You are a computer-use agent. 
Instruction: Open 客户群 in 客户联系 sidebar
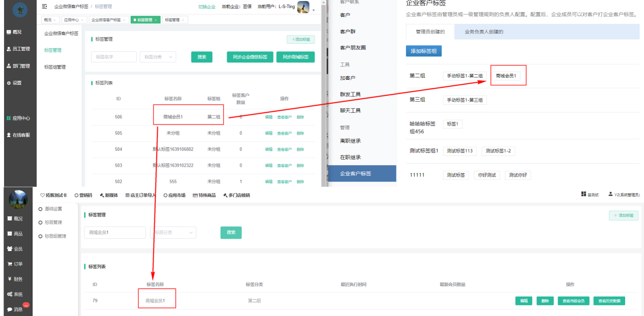click(348, 31)
